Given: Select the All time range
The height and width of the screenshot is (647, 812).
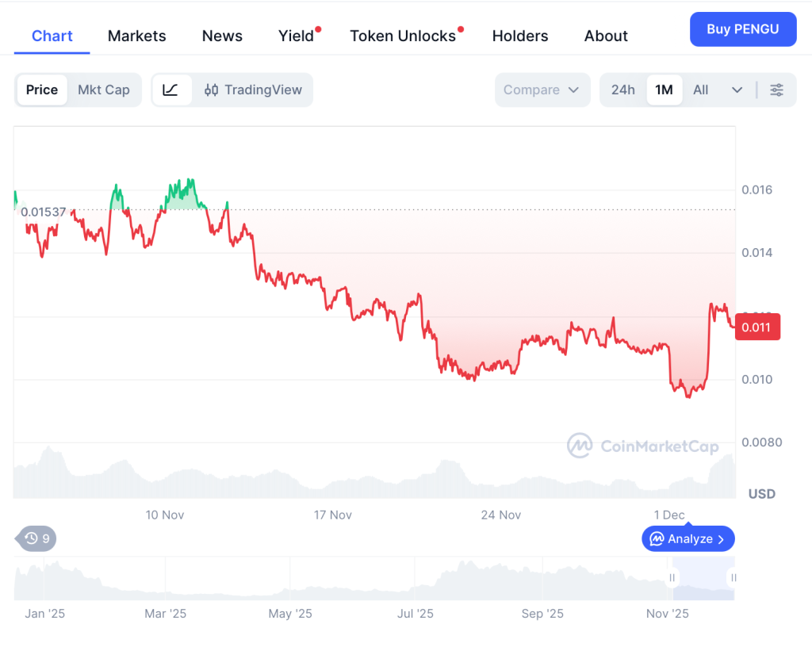Looking at the screenshot, I should (700, 90).
